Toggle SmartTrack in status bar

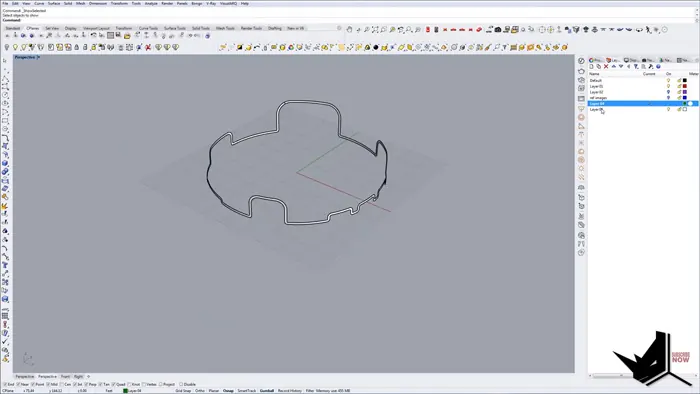click(247, 391)
